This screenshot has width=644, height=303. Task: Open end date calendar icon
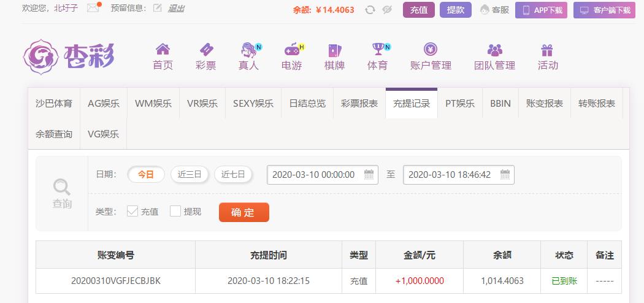coord(505,174)
